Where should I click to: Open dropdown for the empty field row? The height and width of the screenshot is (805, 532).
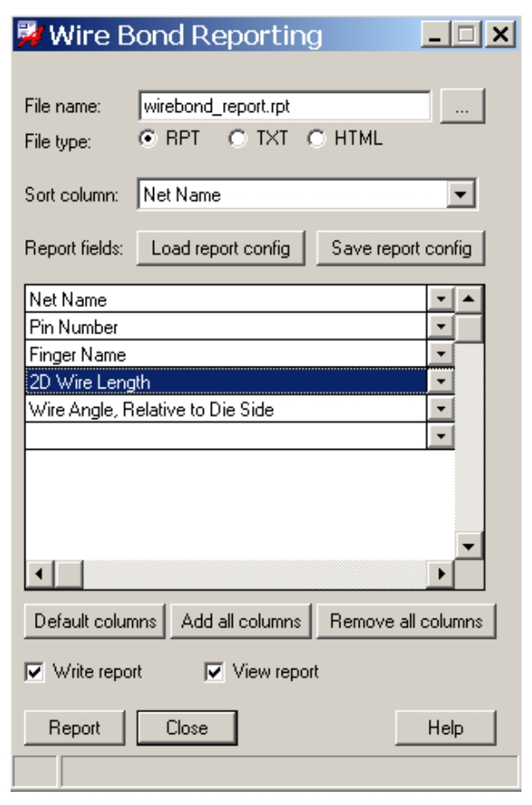click(442, 435)
